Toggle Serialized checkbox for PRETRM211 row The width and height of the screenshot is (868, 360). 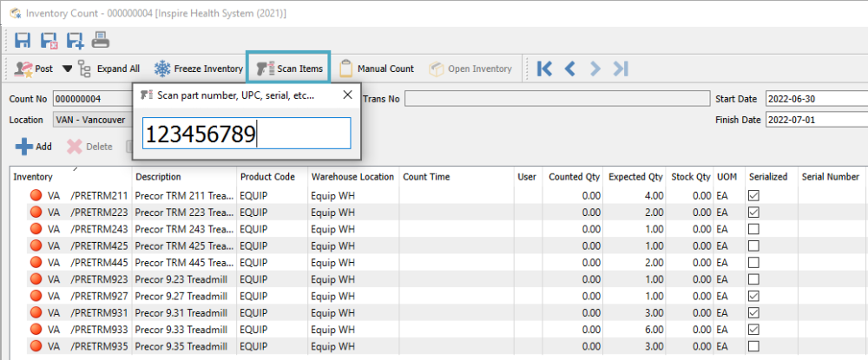tap(754, 196)
